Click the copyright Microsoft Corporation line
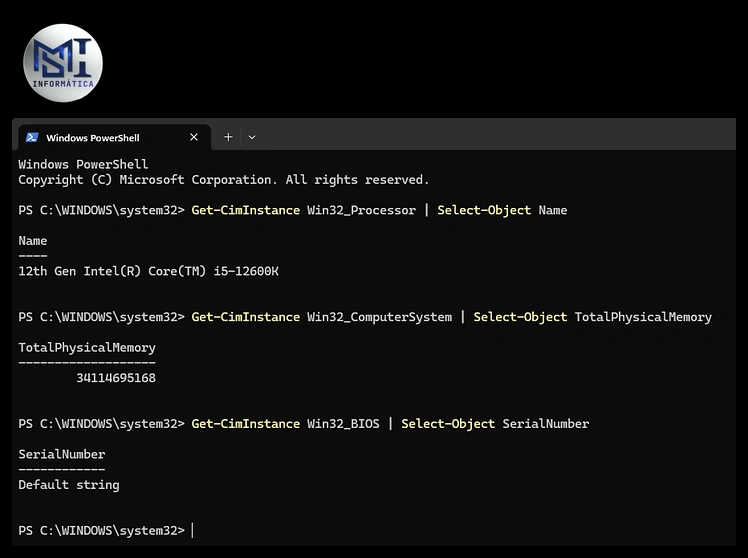This screenshot has width=748, height=558. point(223,180)
